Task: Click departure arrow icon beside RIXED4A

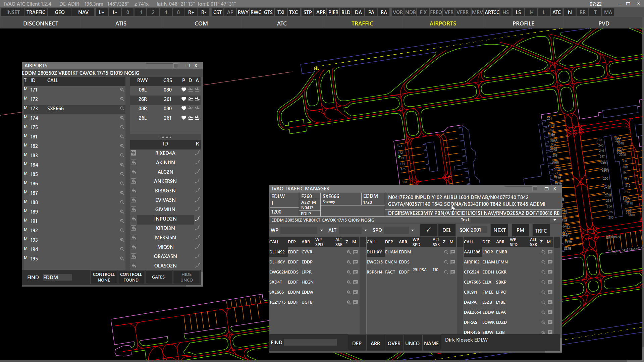Action: tap(133, 153)
